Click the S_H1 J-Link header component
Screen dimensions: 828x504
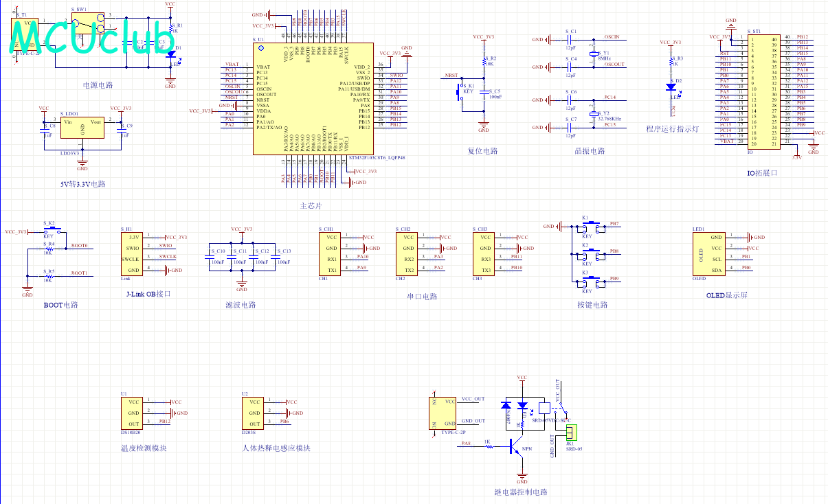click(x=134, y=253)
